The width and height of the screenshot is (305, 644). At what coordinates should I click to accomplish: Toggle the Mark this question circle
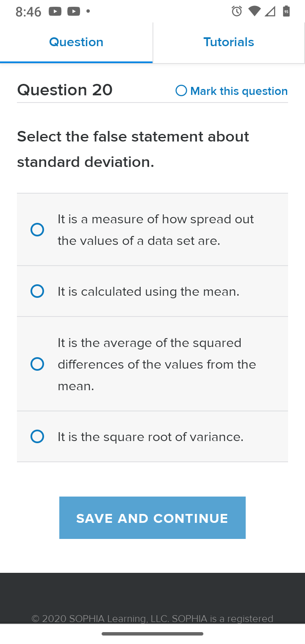[181, 91]
